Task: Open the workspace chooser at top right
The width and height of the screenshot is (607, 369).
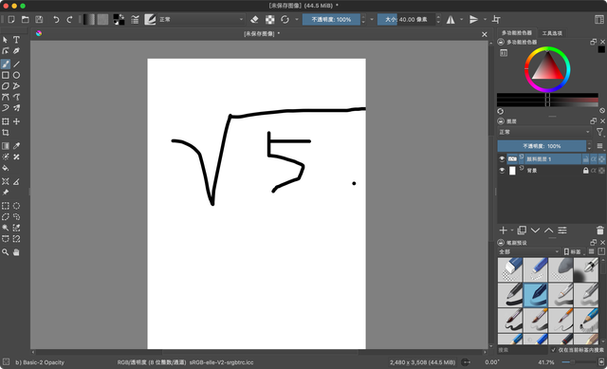Action: (x=599, y=19)
